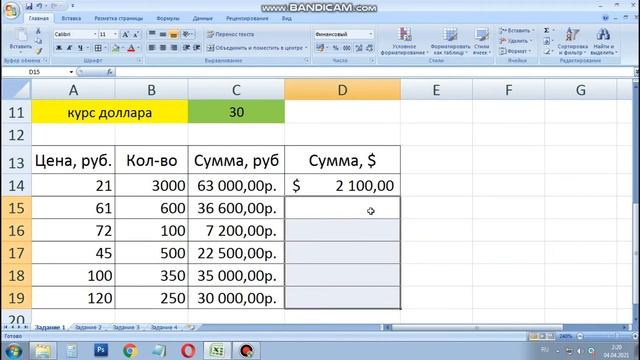Decrease the decimal places
This screenshot has width=640, height=360.
369,48
